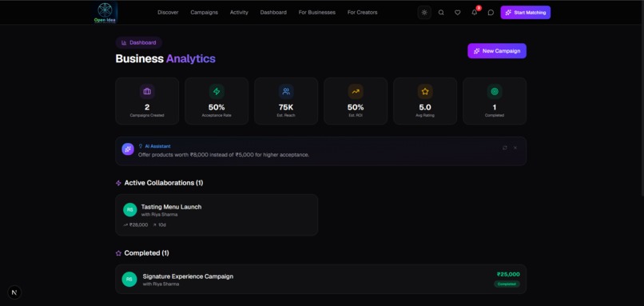Click the briefcase Campaigns Created icon

tap(147, 92)
